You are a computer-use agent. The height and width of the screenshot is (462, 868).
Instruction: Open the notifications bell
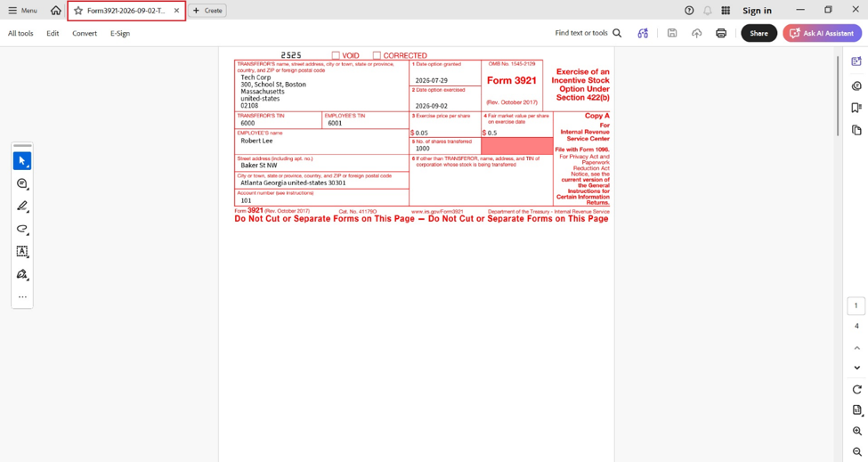point(708,11)
